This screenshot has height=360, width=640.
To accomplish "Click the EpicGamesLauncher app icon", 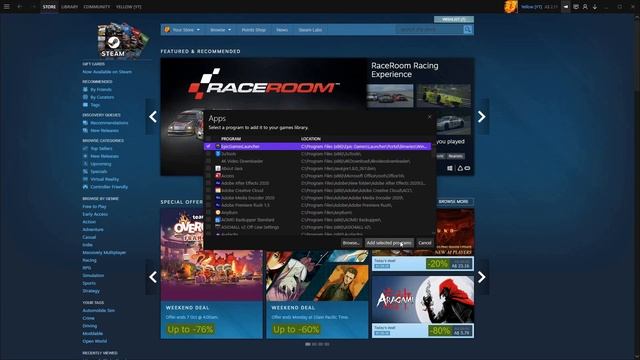I will click(218, 146).
